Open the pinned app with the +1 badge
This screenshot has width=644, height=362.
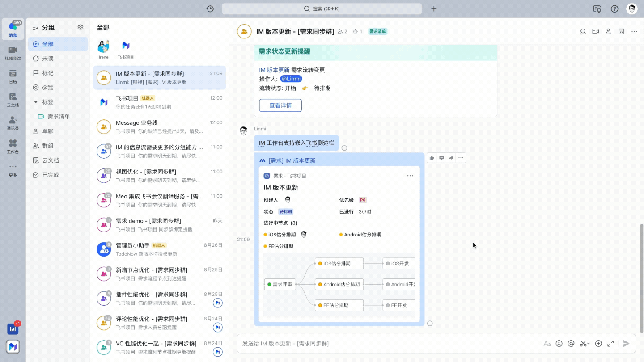(13, 328)
